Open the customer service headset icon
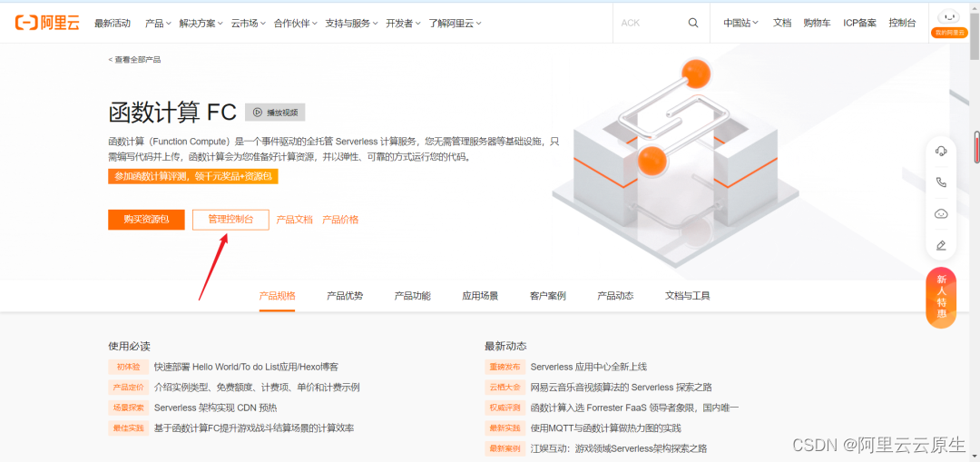The width and height of the screenshot is (980, 462). click(941, 151)
